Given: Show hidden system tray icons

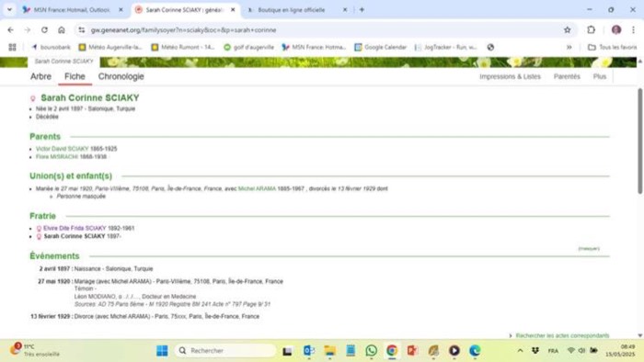Looking at the screenshot, I should pos(520,351).
